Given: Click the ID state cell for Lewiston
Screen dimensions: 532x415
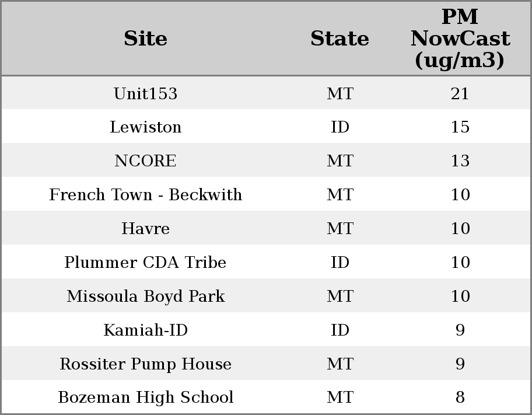Looking at the screenshot, I should [x=339, y=127].
